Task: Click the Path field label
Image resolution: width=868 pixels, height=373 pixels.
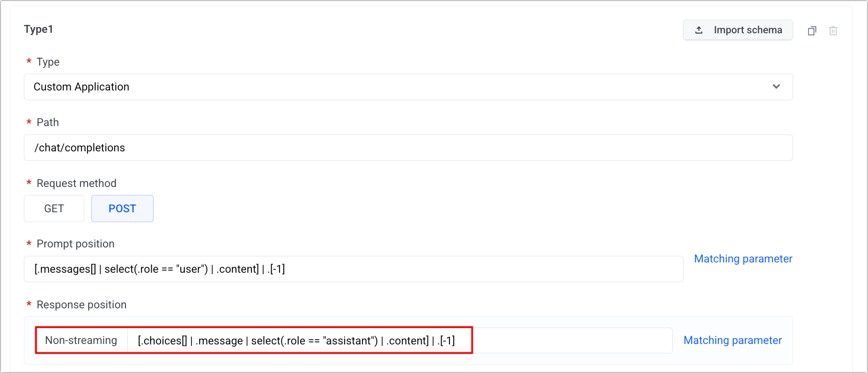Action: pos(48,122)
